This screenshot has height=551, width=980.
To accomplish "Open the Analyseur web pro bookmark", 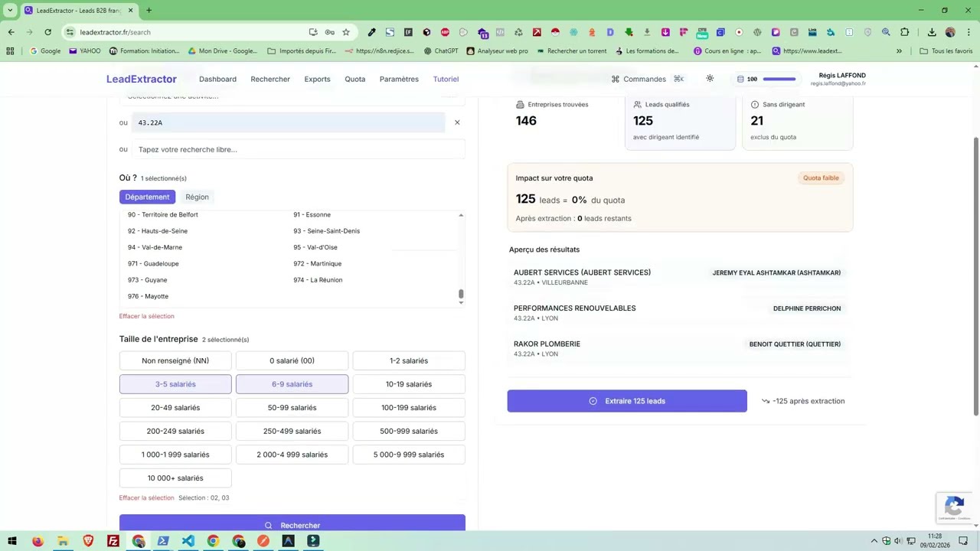I will (496, 51).
